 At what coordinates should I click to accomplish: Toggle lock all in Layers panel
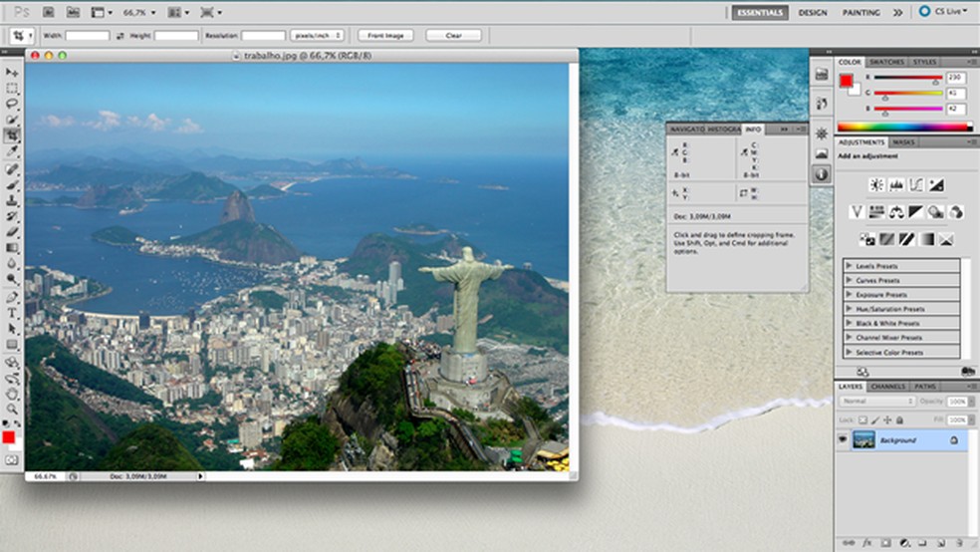[x=899, y=420]
